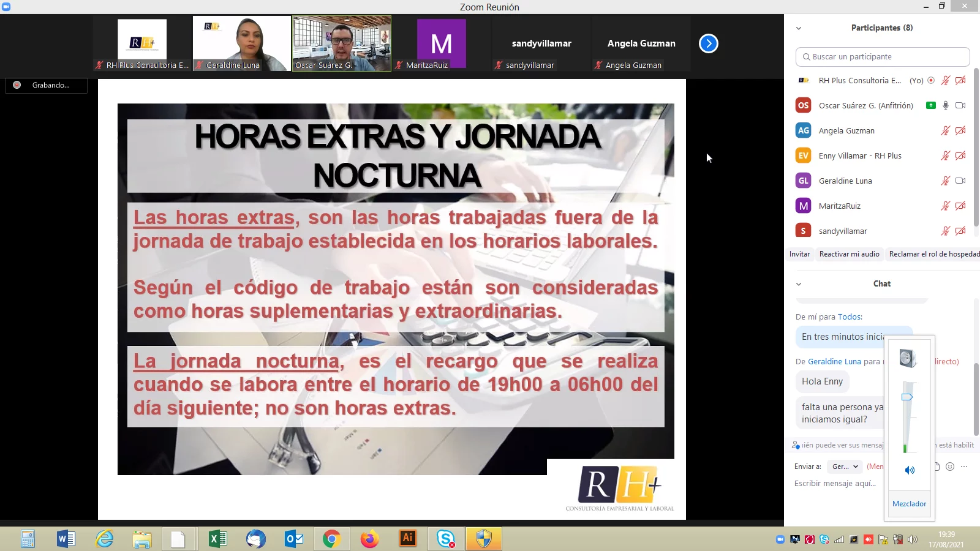Screen dimensions: 980x551
Task: Open the chat more options ellipsis
Action: 964,467
